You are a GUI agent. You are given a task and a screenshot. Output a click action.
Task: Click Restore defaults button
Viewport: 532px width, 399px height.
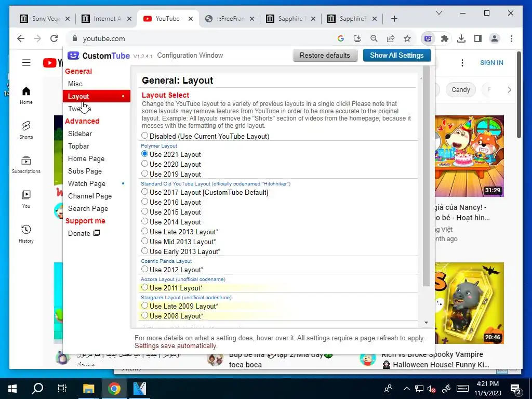click(325, 55)
